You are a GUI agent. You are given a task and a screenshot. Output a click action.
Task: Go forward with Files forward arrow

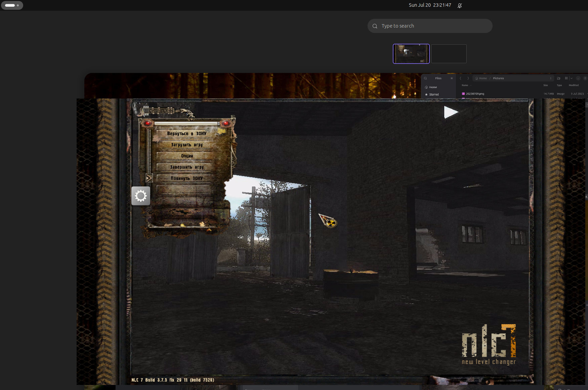coord(468,78)
